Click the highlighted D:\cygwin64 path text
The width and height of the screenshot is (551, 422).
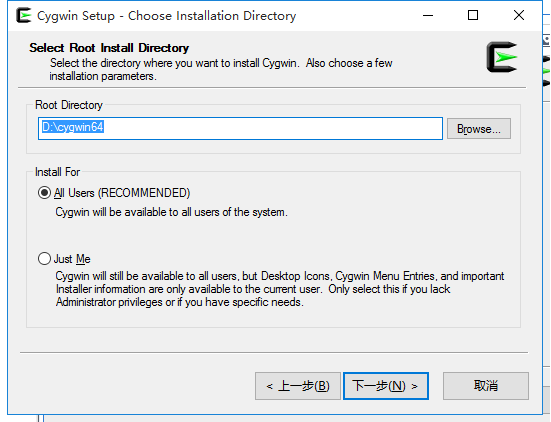coord(72,127)
